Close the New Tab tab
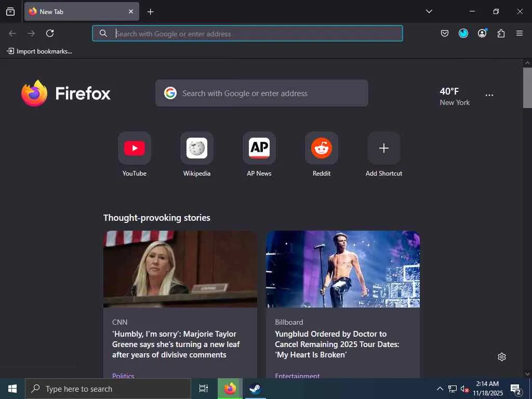532x399 pixels. (130, 11)
